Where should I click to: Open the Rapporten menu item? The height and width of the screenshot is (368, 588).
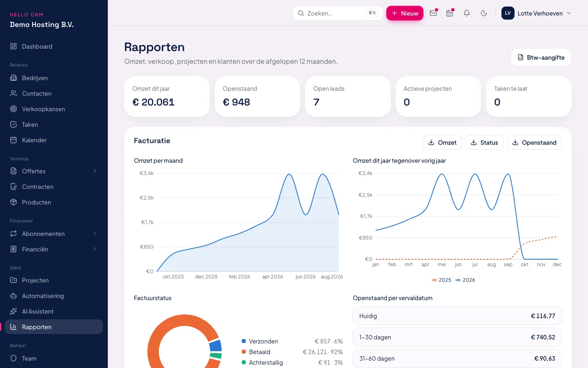coord(54,327)
